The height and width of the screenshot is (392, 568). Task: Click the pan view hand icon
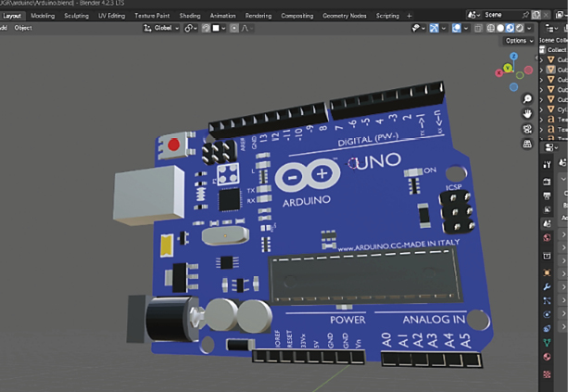(x=527, y=114)
